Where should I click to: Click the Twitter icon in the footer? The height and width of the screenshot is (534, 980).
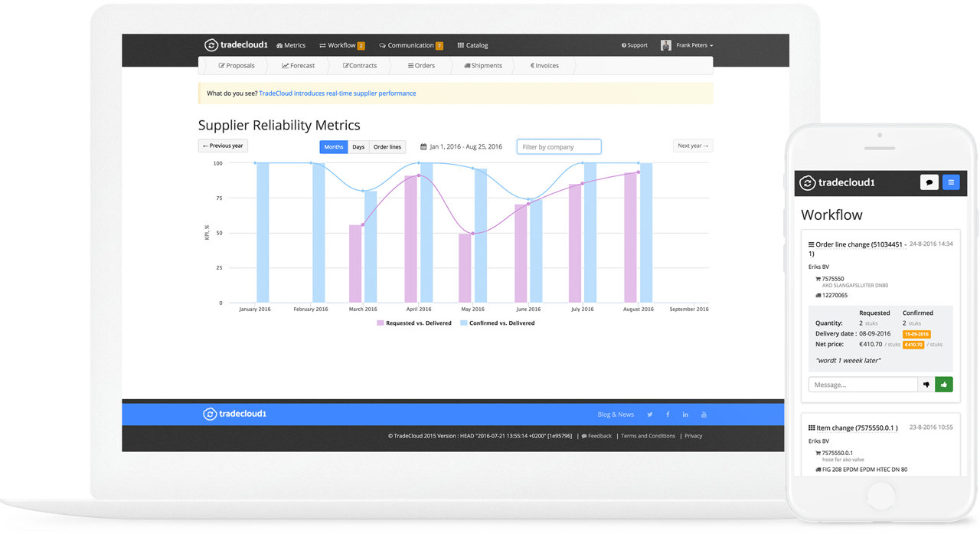click(x=649, y=414)
